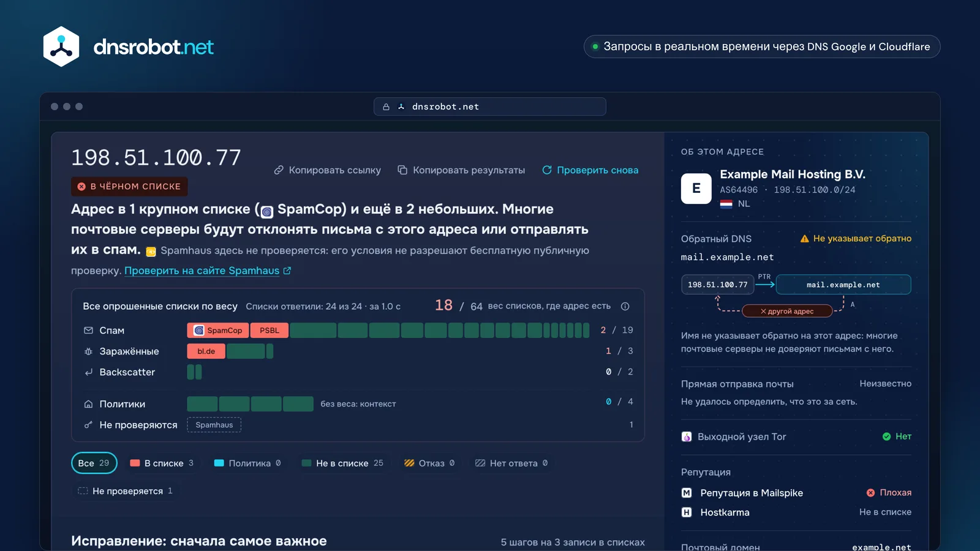
Task: Click the 198.51.100.77 PTR box
Action: click(x=718, y=285)
